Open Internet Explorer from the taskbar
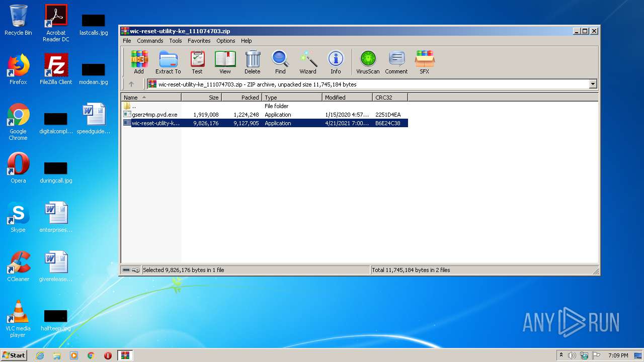 pos(40,355)
